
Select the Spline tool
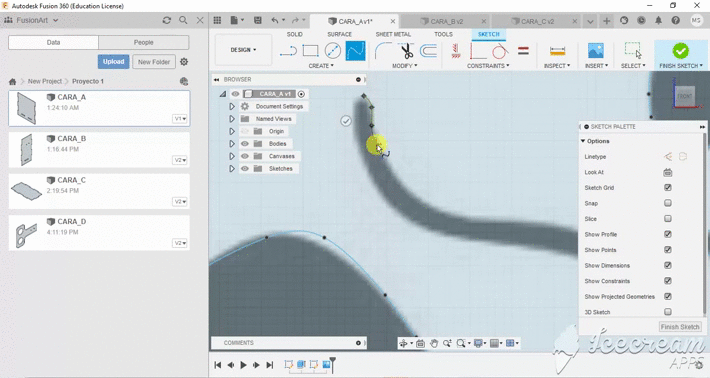[x=355, y=51]
